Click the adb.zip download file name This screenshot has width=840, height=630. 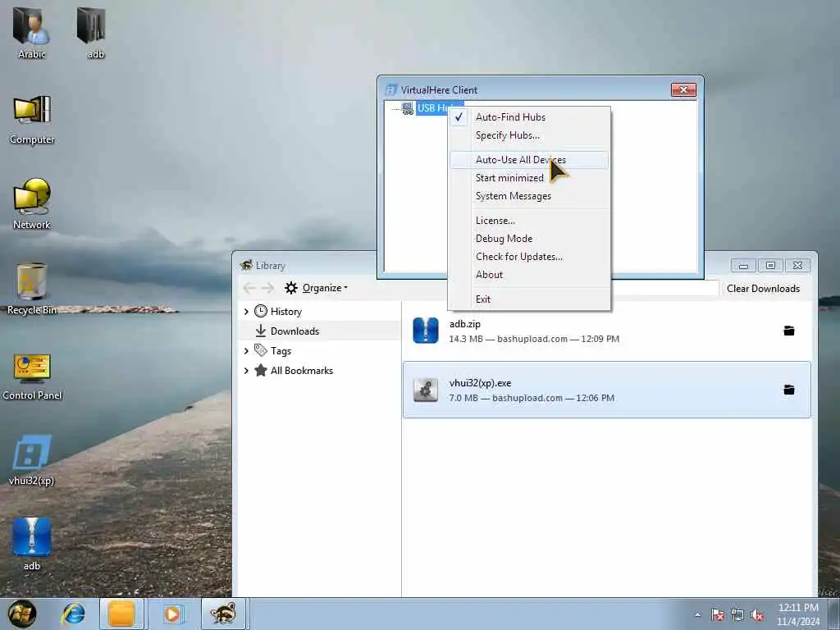464,324
